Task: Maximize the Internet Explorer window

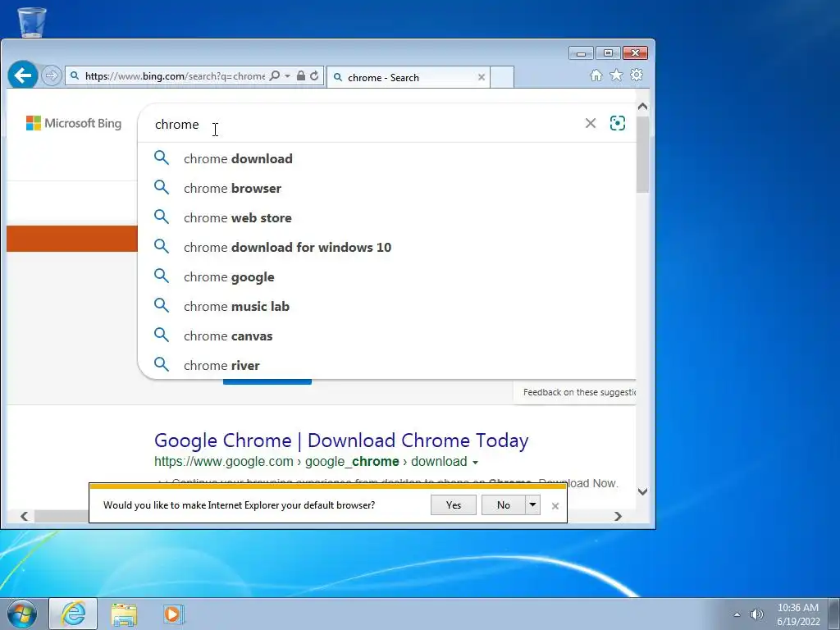Action: [608, 53]
